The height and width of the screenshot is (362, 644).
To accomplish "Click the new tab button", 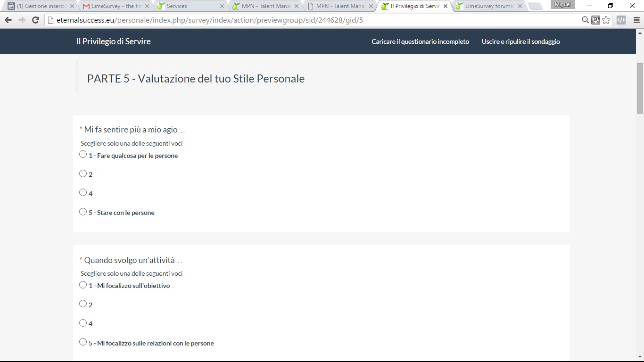I will pos(535,7).
